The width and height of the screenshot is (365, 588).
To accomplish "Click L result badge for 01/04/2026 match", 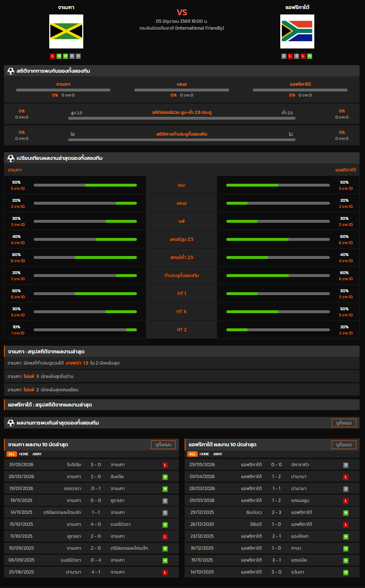I will pyautogui.click(x=346, y=477).
